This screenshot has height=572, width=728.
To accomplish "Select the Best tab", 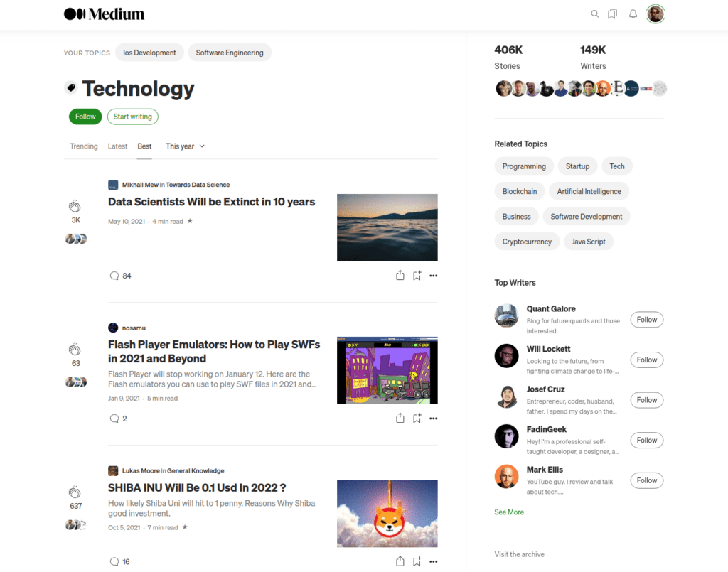I will 144,146.
